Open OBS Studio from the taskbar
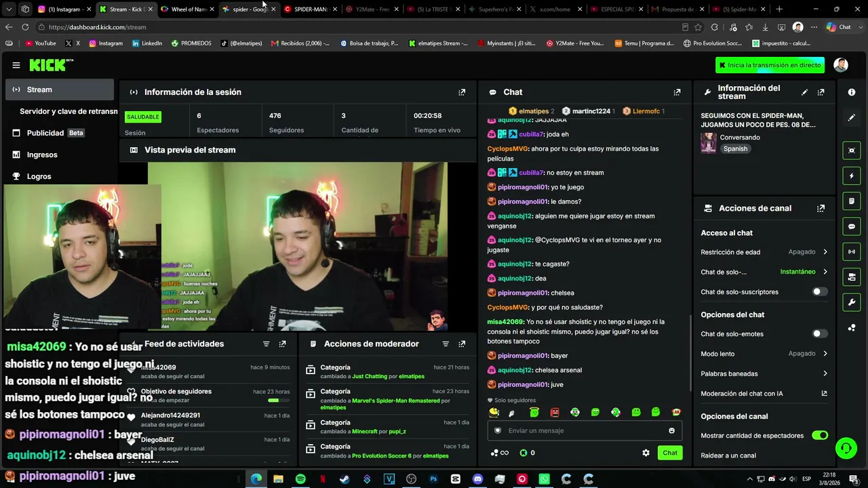The height and width of the screenshot is (488, 868). click(x=411, y=479)
